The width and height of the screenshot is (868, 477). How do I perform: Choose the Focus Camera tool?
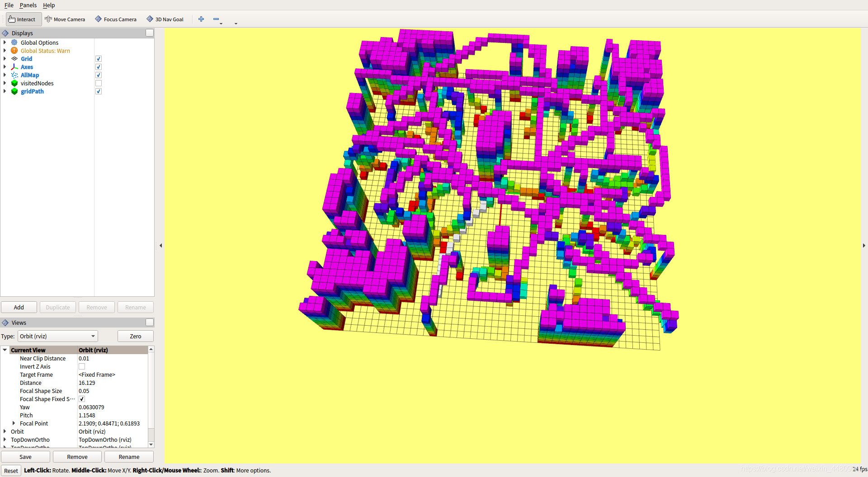point(116,19)
